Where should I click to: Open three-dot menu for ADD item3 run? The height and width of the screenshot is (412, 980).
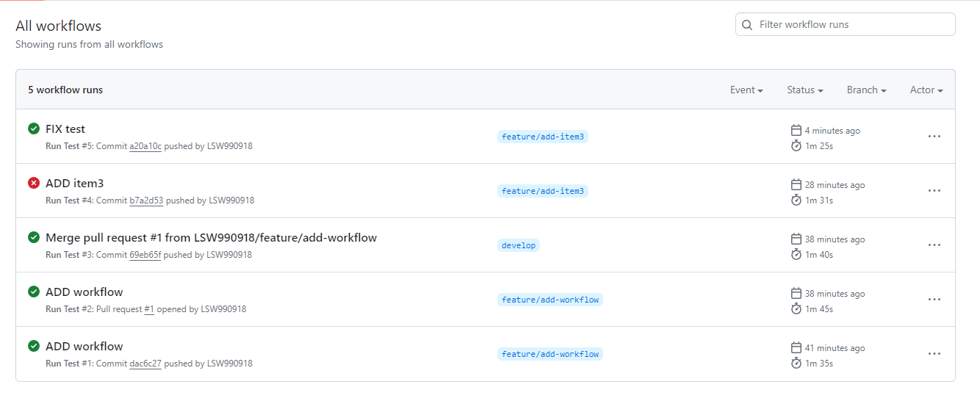pyautogui.click(x=934, y=191)
